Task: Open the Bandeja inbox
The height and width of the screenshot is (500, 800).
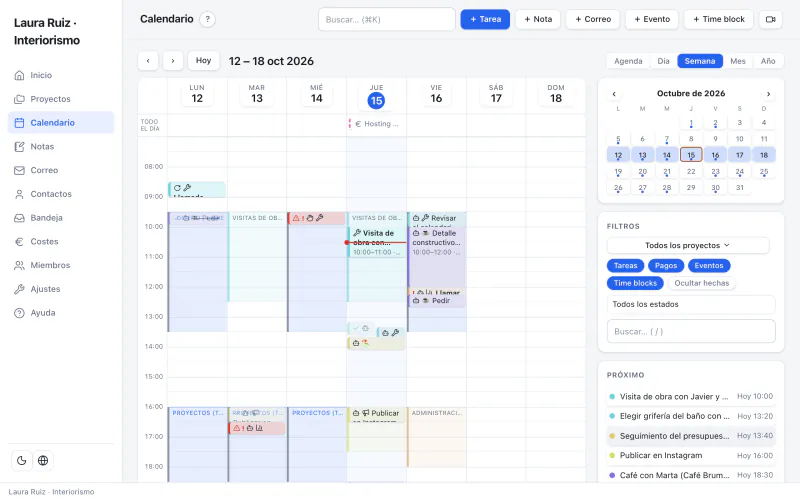Action: 61,218
